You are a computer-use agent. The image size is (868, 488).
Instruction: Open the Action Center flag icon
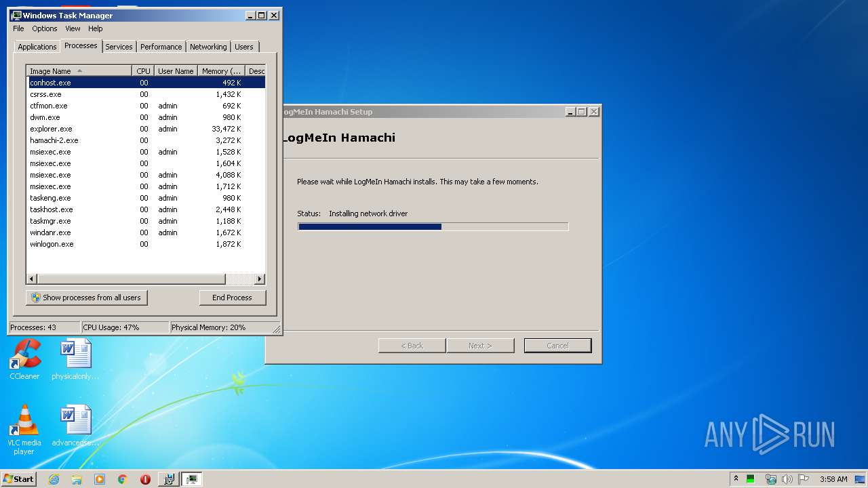tap(804, 479)
